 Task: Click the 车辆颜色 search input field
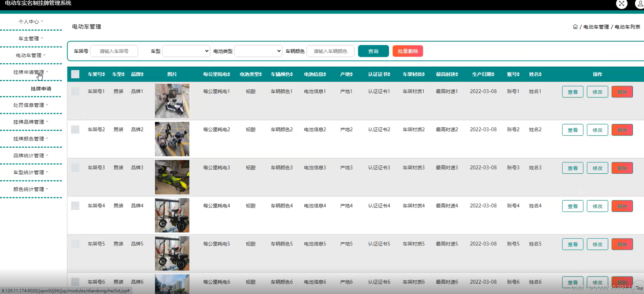[x=331, y=51]
